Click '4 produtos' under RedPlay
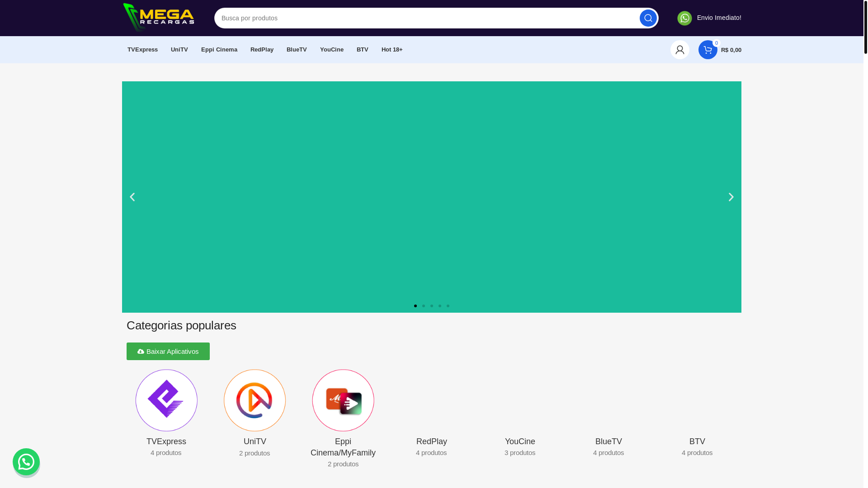 (x=431, y=453)
